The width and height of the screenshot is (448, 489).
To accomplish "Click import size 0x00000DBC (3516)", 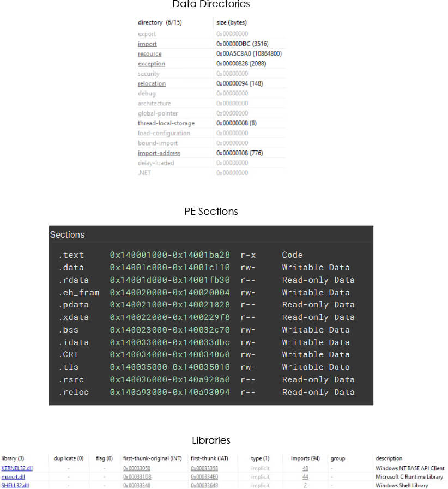I will pos(242,44).
